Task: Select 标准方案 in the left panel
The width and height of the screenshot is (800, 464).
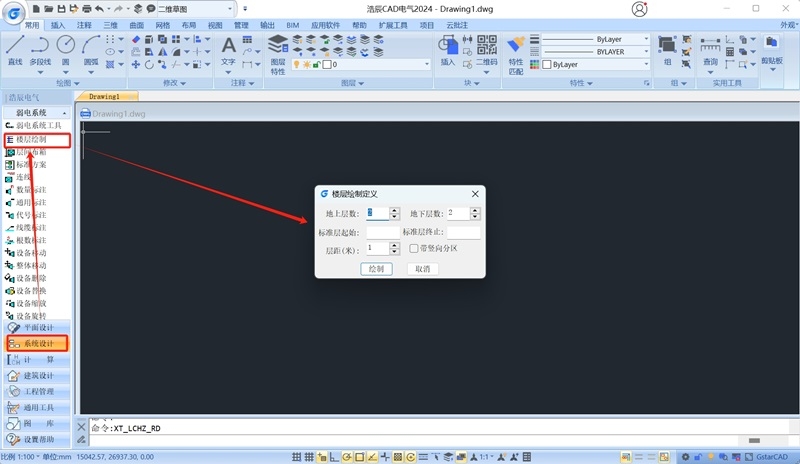Action: [x=26, y=164]
